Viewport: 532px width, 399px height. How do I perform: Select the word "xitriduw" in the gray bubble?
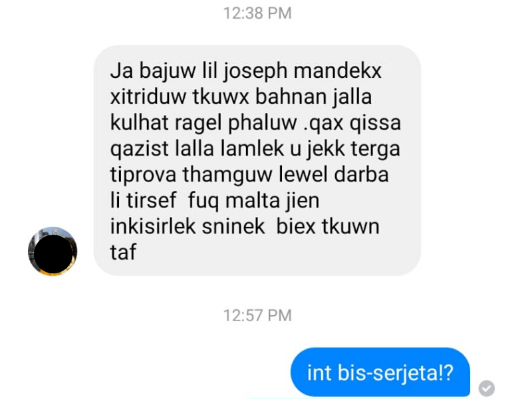pos(148,96)
